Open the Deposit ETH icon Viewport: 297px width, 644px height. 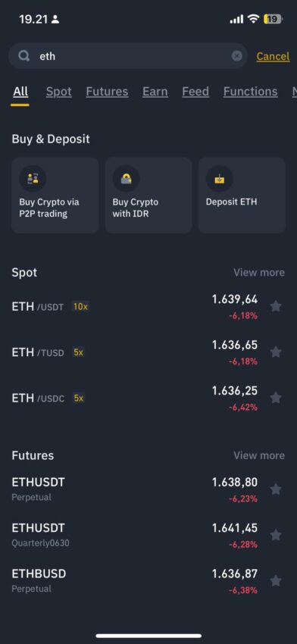tap(220, 178)
